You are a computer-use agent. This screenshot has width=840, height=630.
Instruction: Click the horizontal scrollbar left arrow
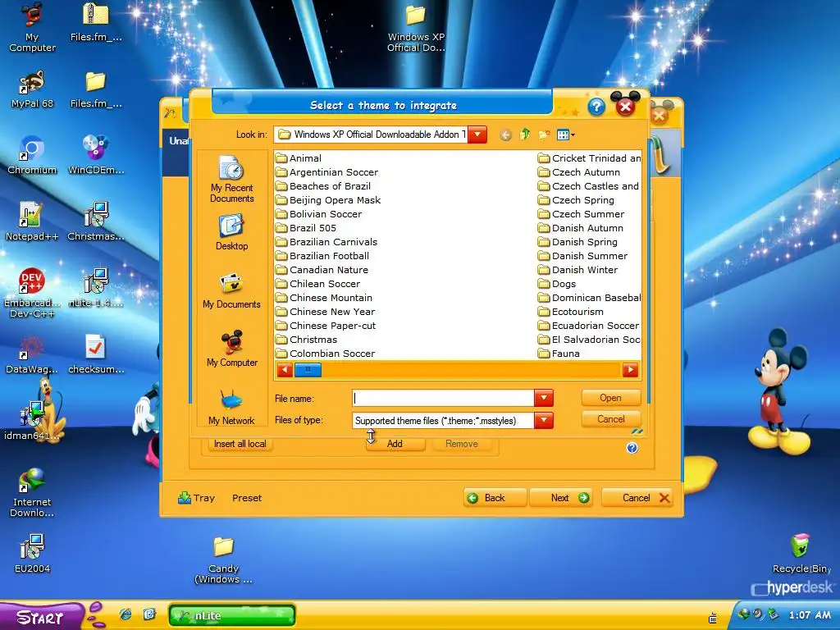[285, 370]
